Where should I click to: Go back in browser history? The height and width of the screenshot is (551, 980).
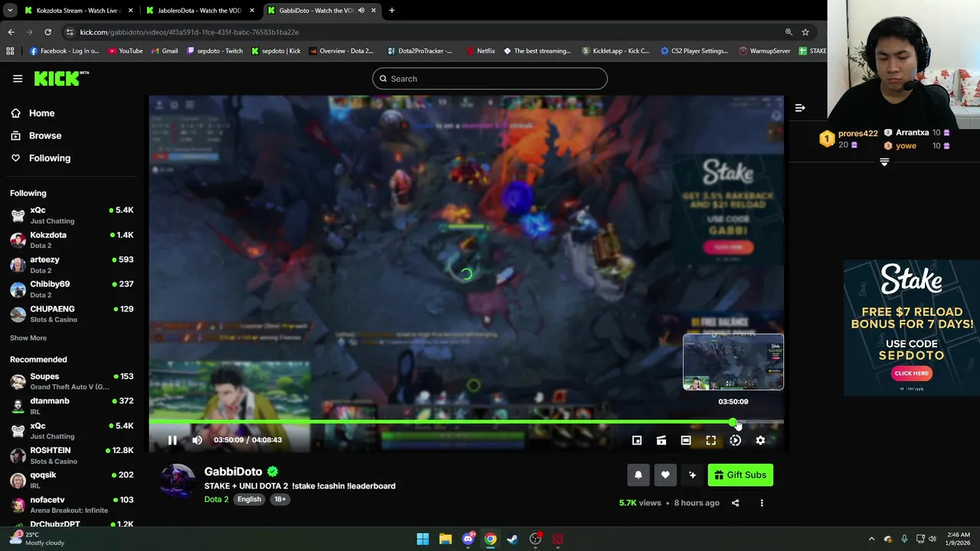coord(11,32)
